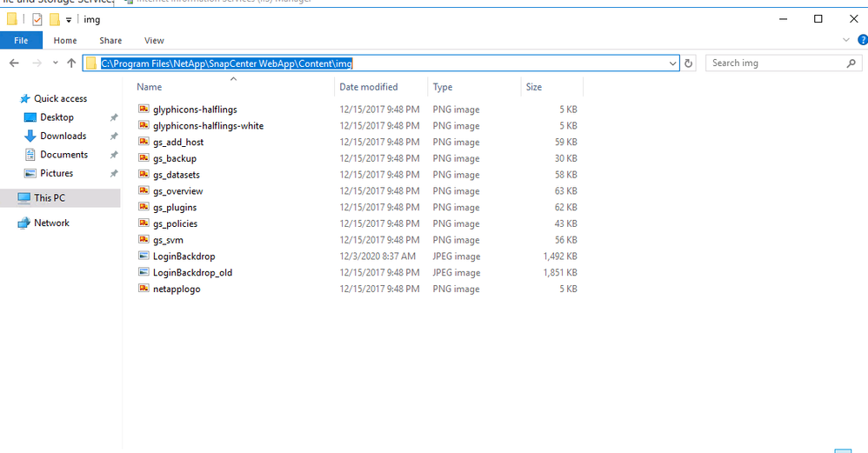
Task: Click the gs_backup file name
Action: 174,158
